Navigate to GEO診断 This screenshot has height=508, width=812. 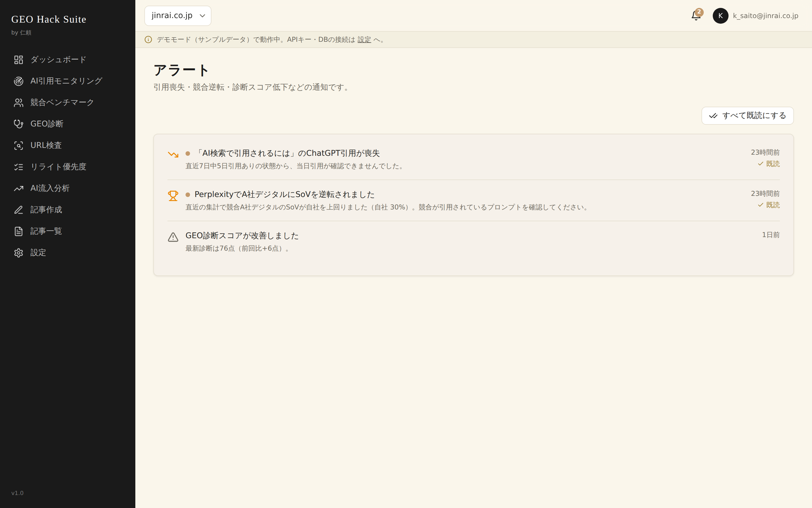[x=67, y=124]
